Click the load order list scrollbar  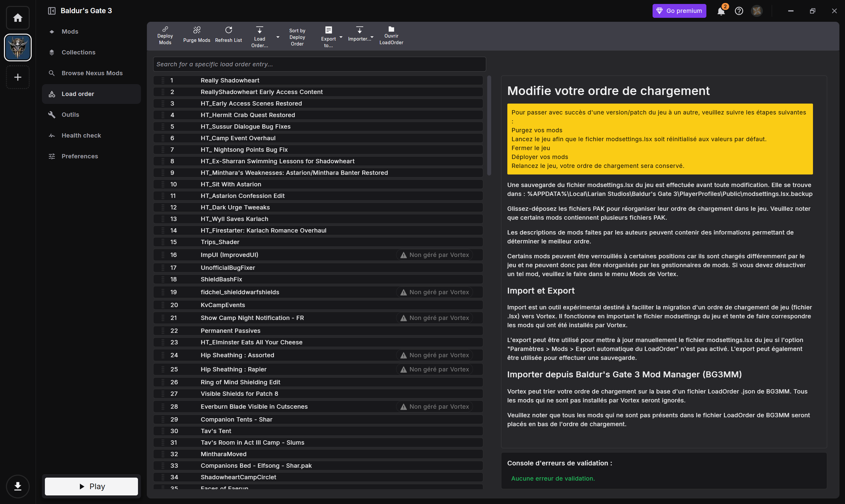[489, 126]
